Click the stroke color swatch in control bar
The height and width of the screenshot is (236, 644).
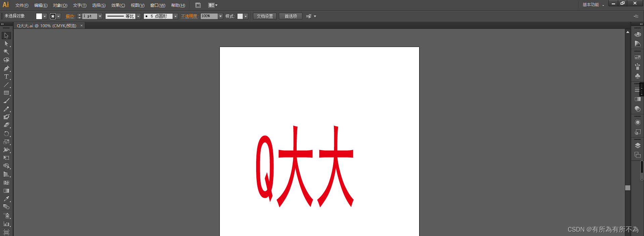[x=53, y=16]
